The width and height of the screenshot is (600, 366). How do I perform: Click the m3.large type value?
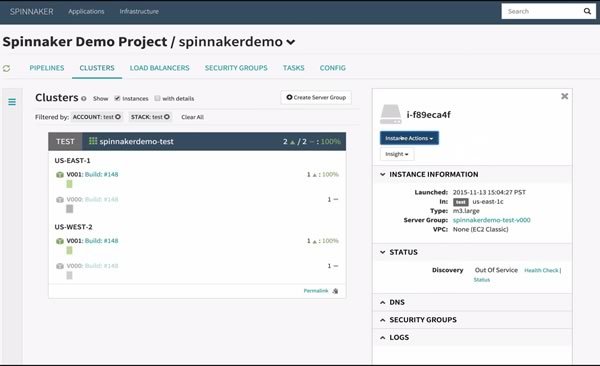[466, 211]
